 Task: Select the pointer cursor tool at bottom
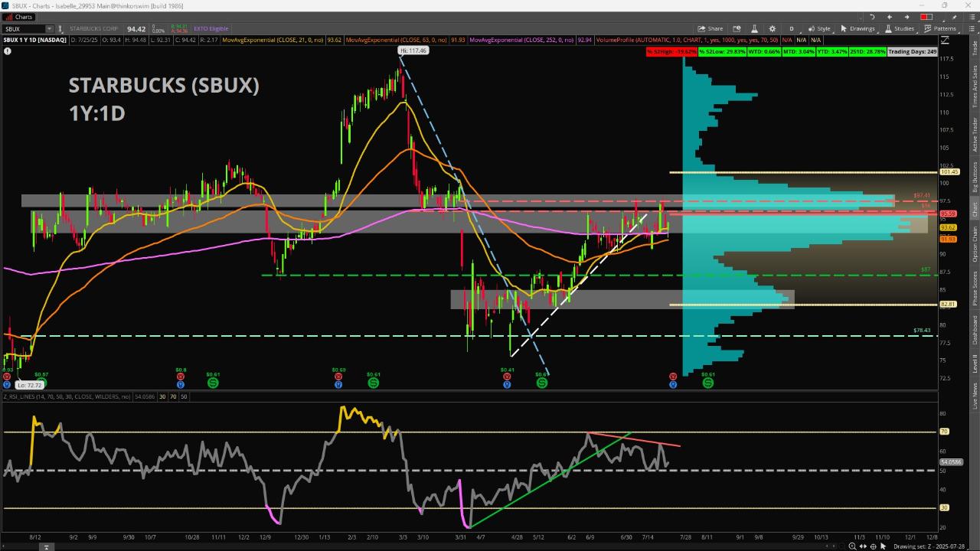(x=884, y=546)
